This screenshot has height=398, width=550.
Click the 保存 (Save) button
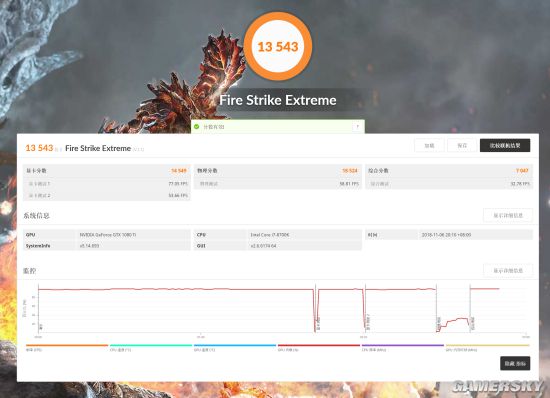tap(462, 146)
